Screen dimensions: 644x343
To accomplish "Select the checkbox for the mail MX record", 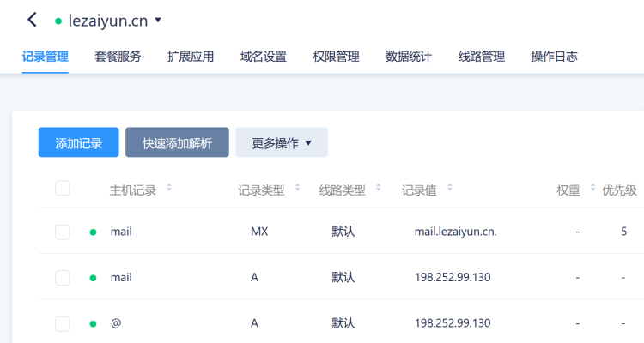I will coord(63,232).
